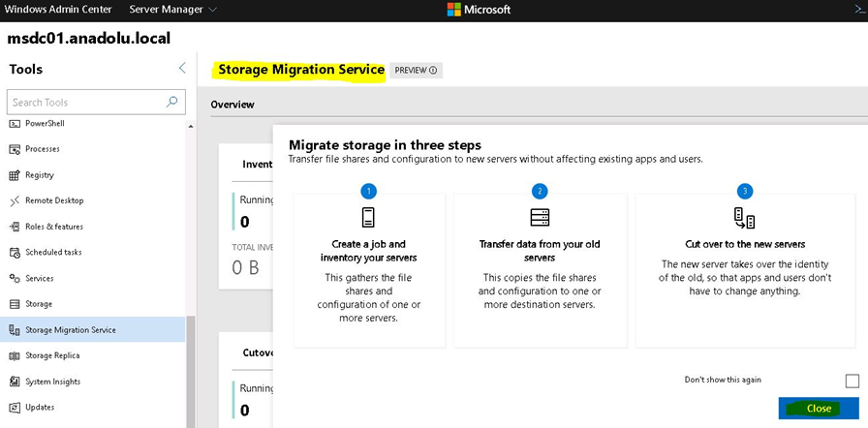The width and height of the screenshot is (868, 428).
Task: Click the Storage Replica icon
Action: (x=15, y=355)
